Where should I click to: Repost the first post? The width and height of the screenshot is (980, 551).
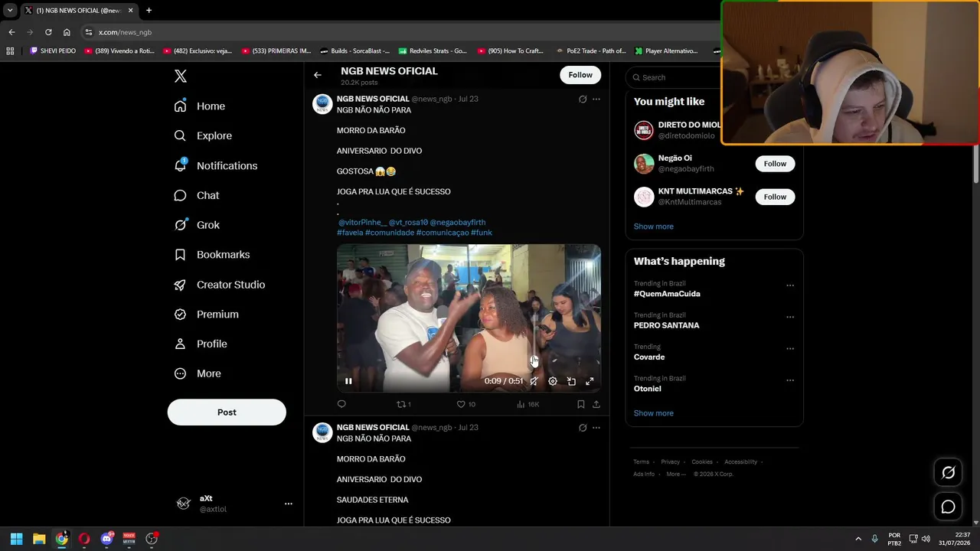[403, 404]
